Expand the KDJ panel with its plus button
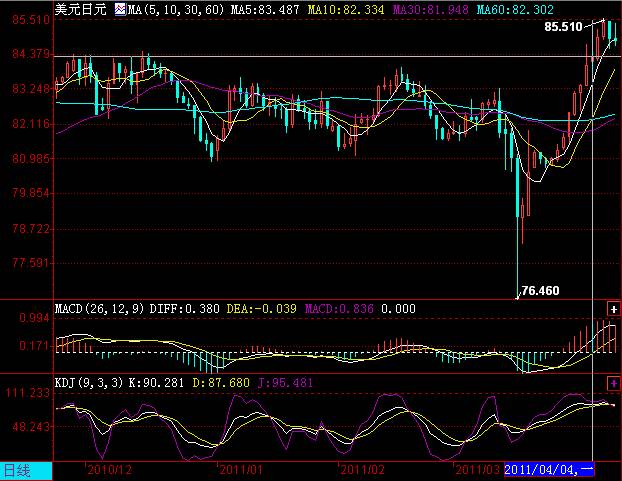The width and height of the screenshot is (622, 481). coord(613,383)
